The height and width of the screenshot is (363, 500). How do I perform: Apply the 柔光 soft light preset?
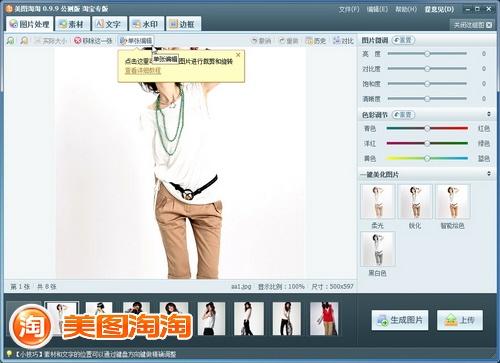(378, 202)
